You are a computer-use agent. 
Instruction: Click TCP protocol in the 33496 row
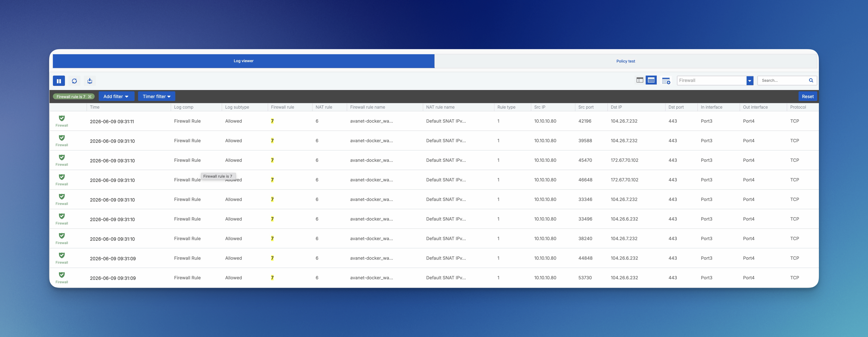tap(794, 219)
